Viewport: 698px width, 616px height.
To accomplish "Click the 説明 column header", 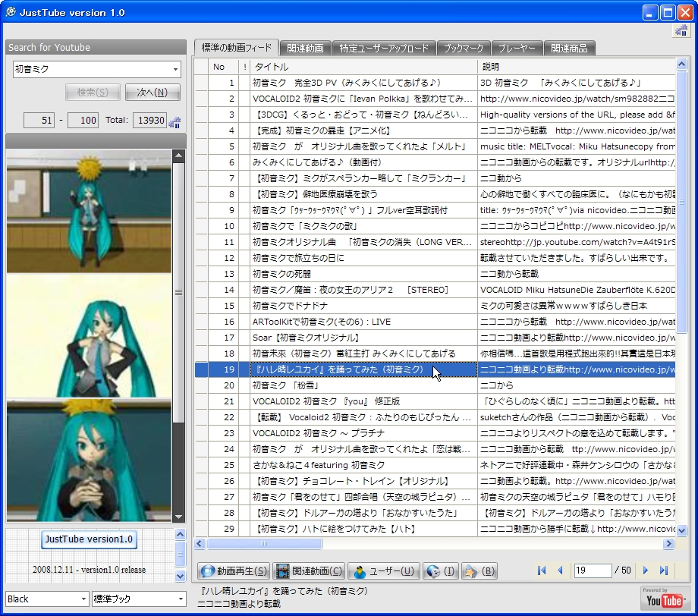I will pos(577,67).
